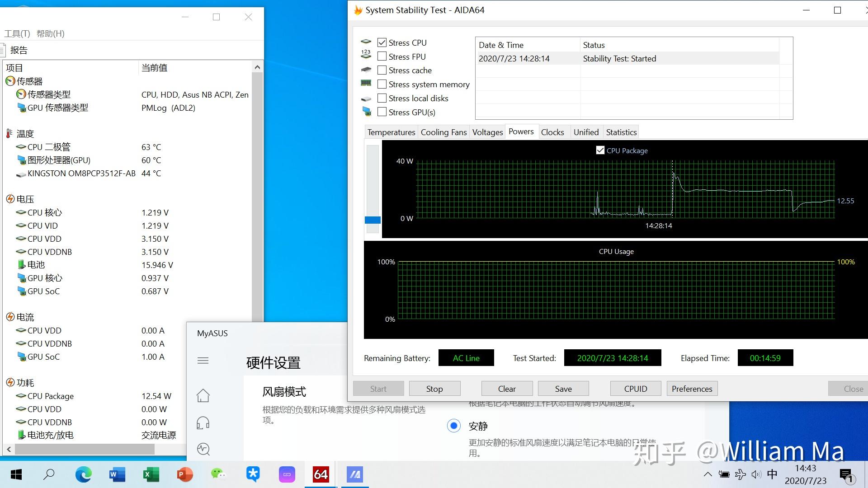868x488 pixels.
Task: Go to MyASUS home icon
Action: pyautogui.click(x=203, y=395)
